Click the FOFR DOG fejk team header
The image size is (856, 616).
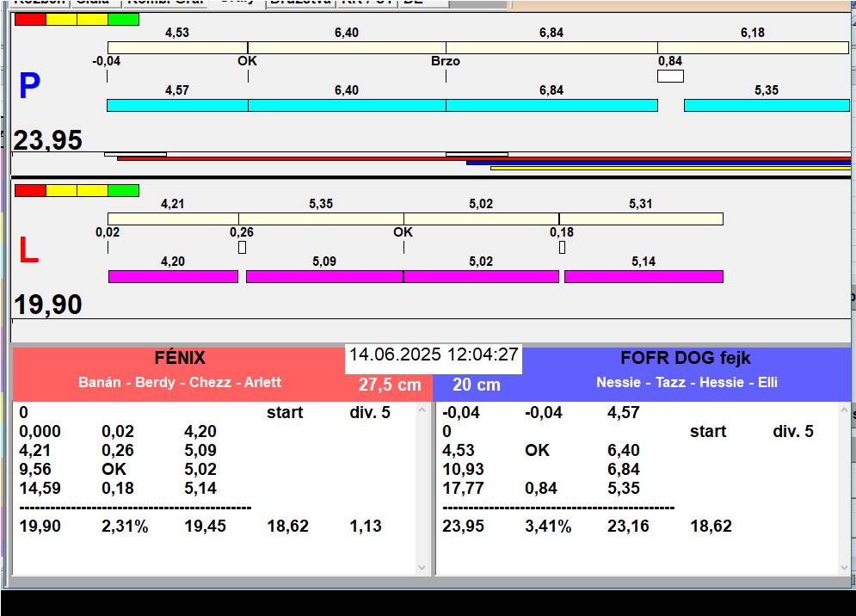click(x=686, y=359)
